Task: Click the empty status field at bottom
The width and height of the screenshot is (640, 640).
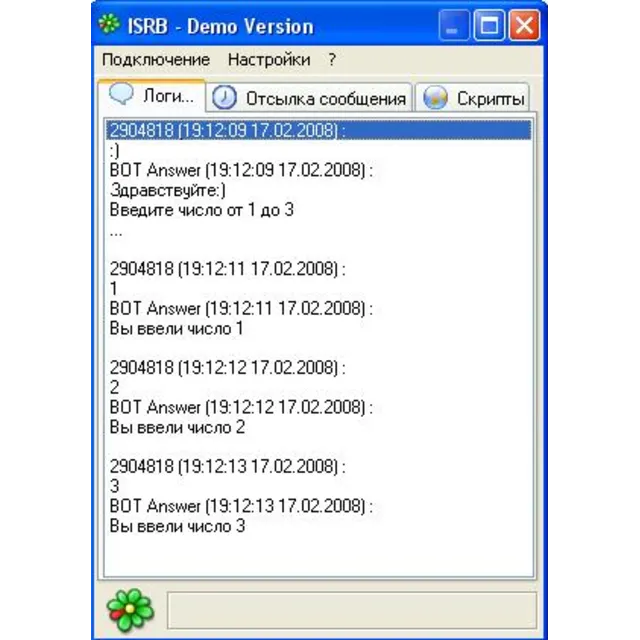Action: pos(352,611)
